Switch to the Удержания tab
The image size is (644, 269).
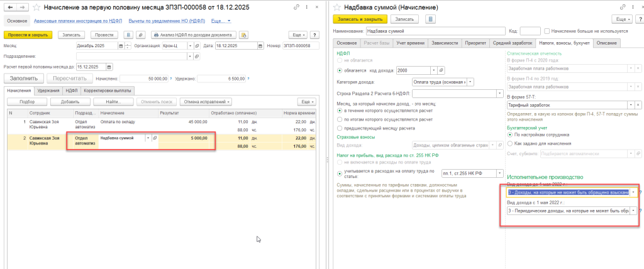point(48,91)
